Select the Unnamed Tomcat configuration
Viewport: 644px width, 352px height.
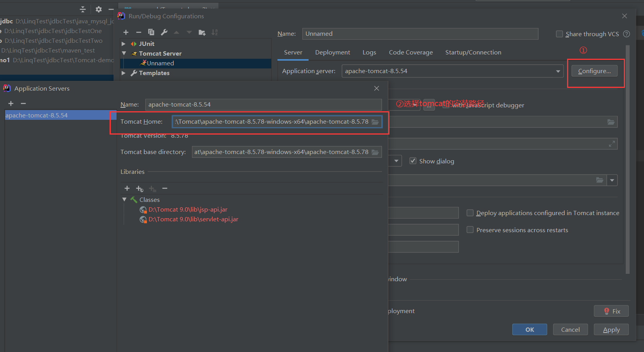click(196, 63)
